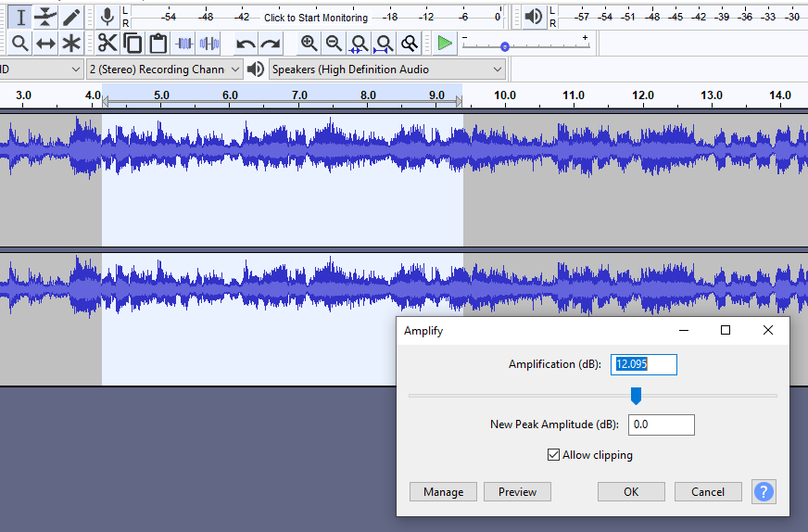This screenshot has height=532, width=808.
Task: Click the Trim audio icon
Action: pyautogui.click(x=184, y=44)
